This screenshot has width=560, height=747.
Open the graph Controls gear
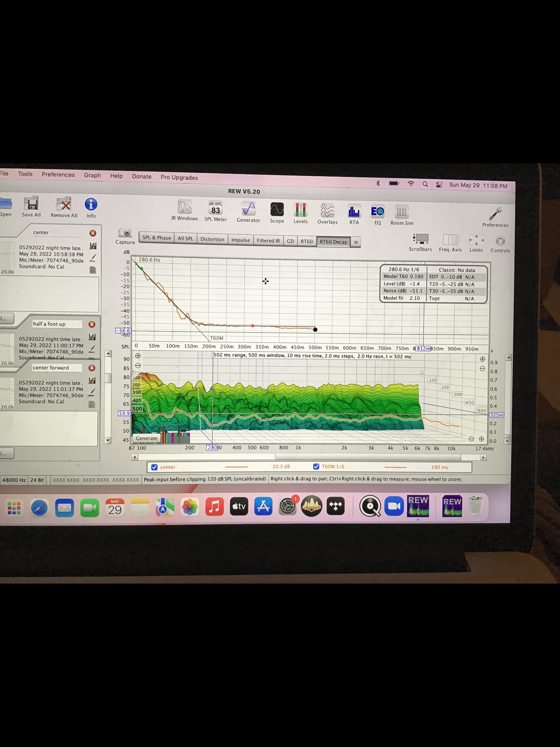[500, 241]
